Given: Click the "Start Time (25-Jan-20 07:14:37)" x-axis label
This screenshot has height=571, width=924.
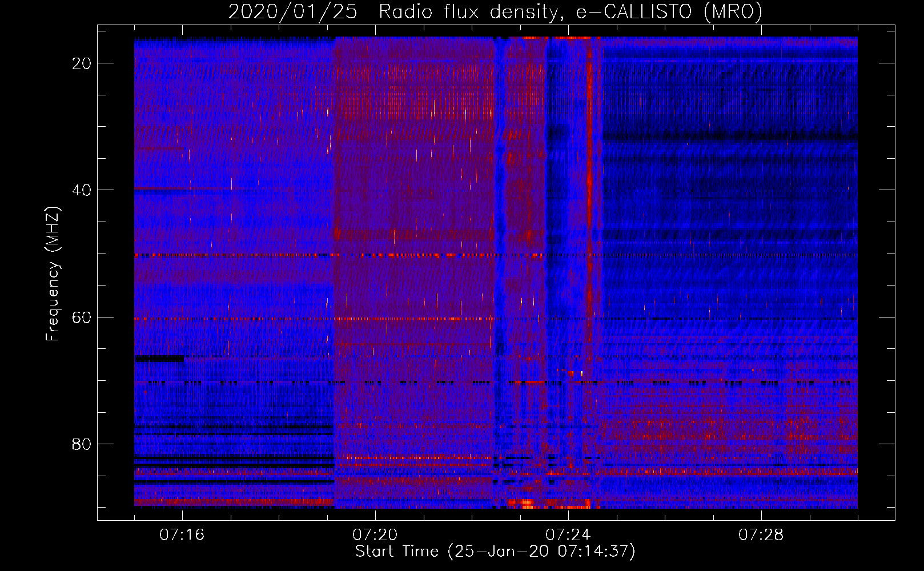Looking at the screenshot, I should pos(495,552).
